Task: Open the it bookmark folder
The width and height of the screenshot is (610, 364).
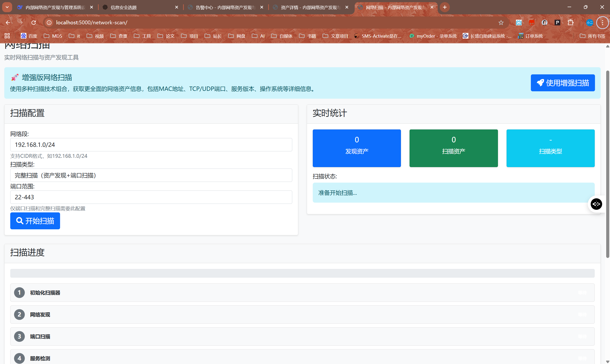Action: tap(74, 36)
